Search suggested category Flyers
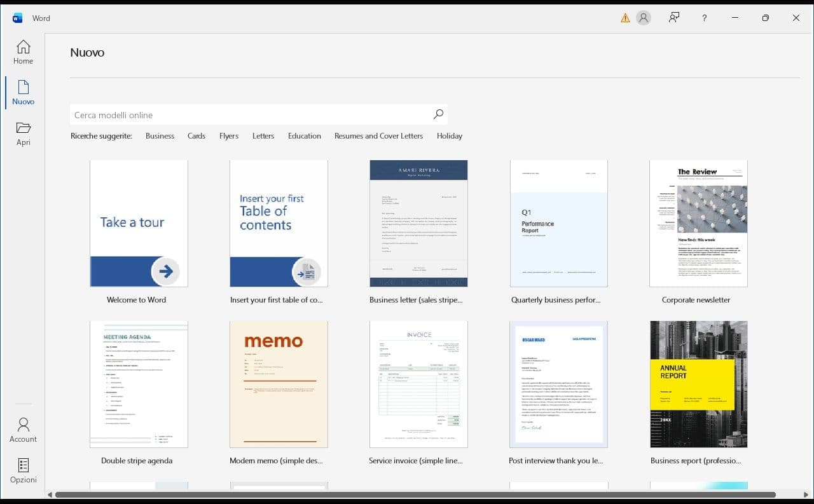This screenshot has height=504, width=814. [229, 135]
